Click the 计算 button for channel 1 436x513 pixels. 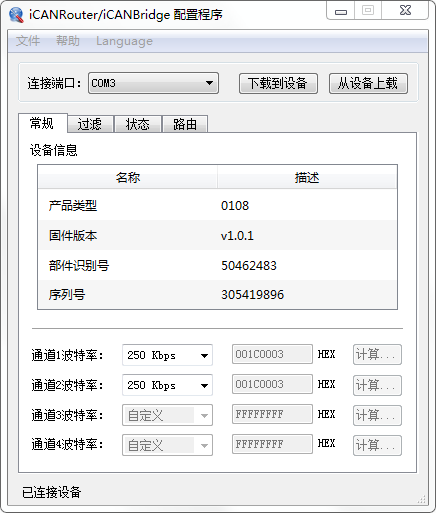(377, 355)
